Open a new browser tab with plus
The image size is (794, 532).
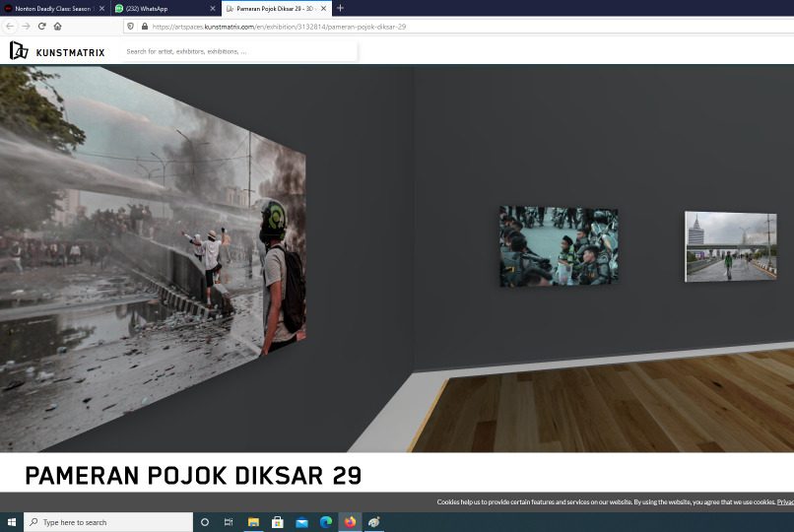click(340, 8)
